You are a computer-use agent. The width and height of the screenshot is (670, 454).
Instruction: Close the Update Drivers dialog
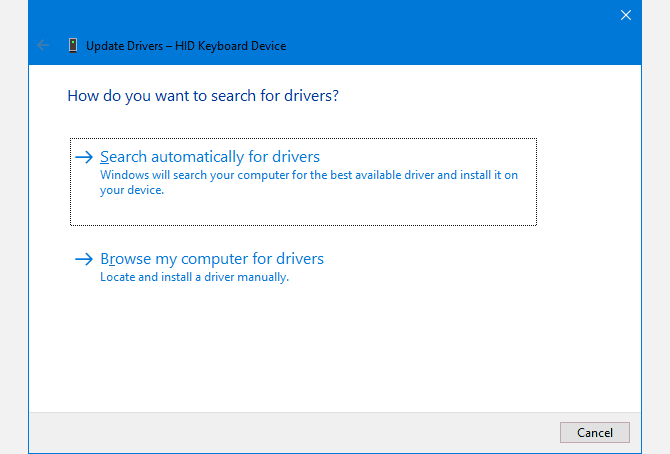pyautogui.click(x=626, y=15)
